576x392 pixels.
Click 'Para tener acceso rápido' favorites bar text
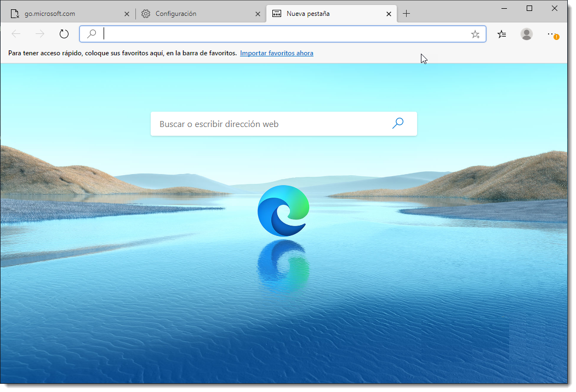[x=122, y=53]
